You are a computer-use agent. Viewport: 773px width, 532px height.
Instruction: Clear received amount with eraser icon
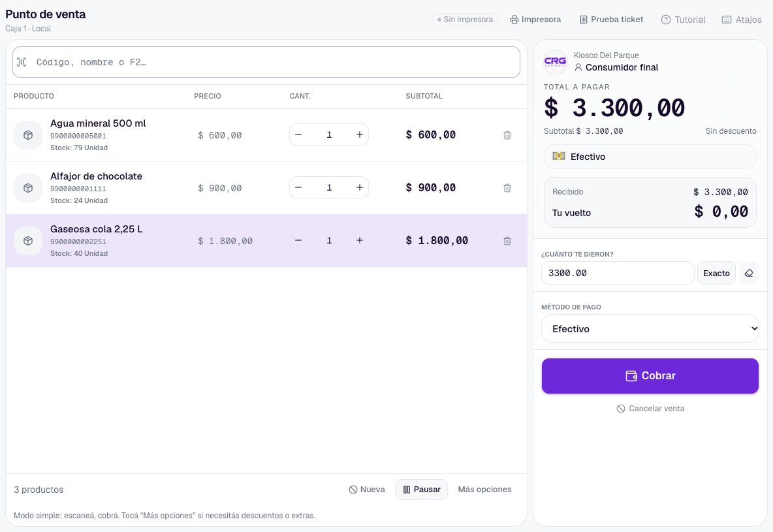pos(748,273)
